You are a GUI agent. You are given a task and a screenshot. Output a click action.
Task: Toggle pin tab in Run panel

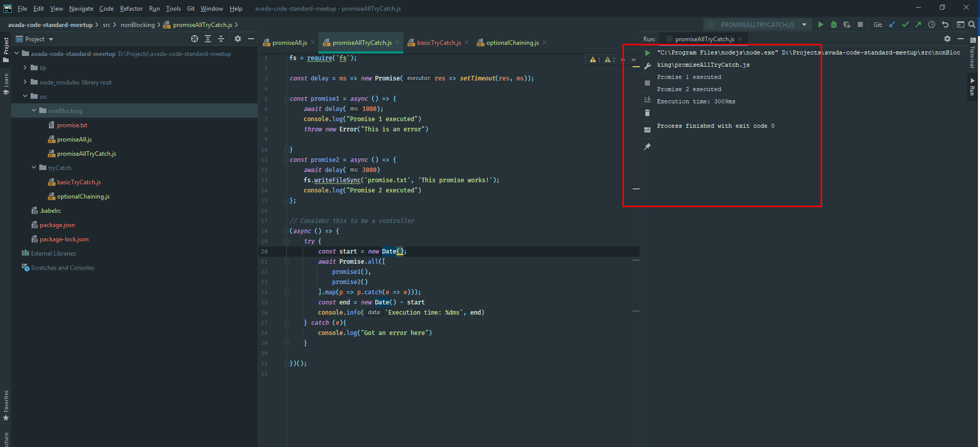pyautogui.click(x=647, y=147)
